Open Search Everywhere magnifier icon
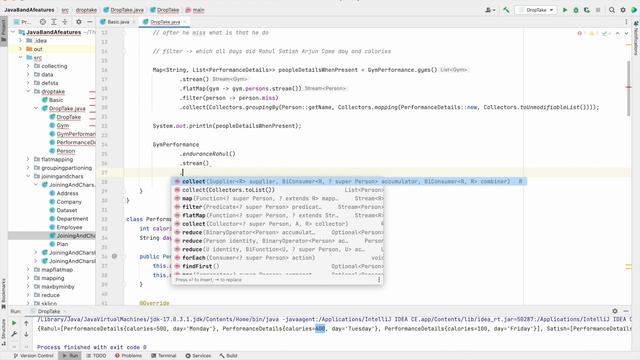Viewport: 640px width, 360px height. pyautogui.click(x=612, y=10)
